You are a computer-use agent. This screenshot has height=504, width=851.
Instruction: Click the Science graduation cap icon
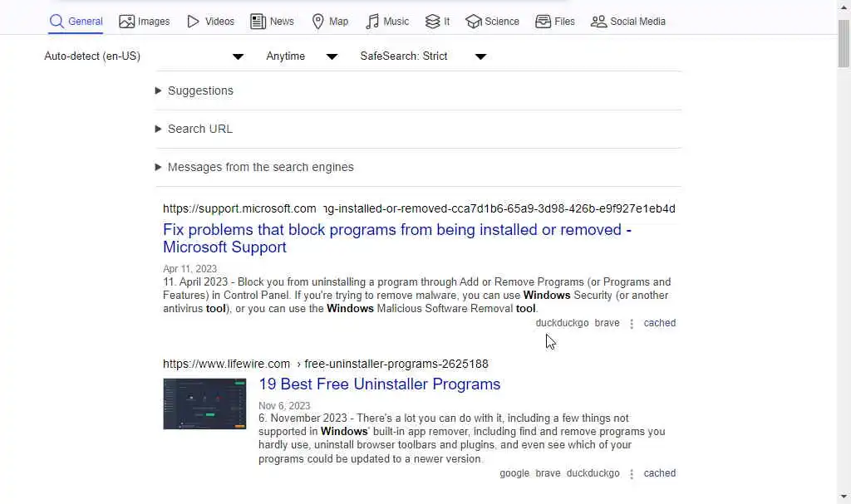pos(473,21)
